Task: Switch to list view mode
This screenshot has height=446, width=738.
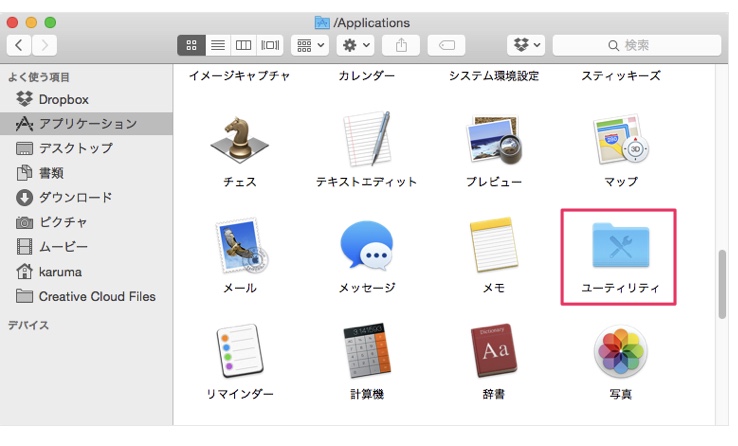Action: click(217, 45)
